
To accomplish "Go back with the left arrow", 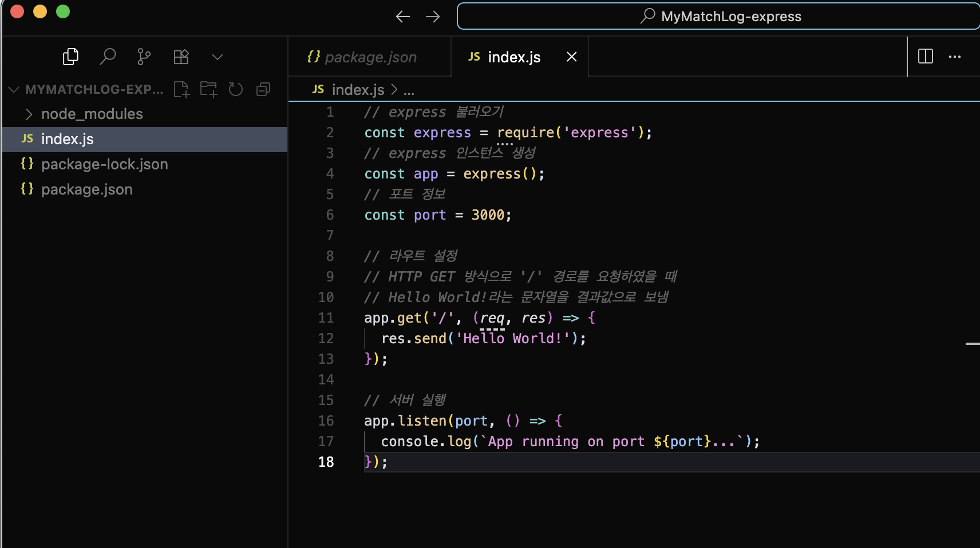I will [403, 17].
